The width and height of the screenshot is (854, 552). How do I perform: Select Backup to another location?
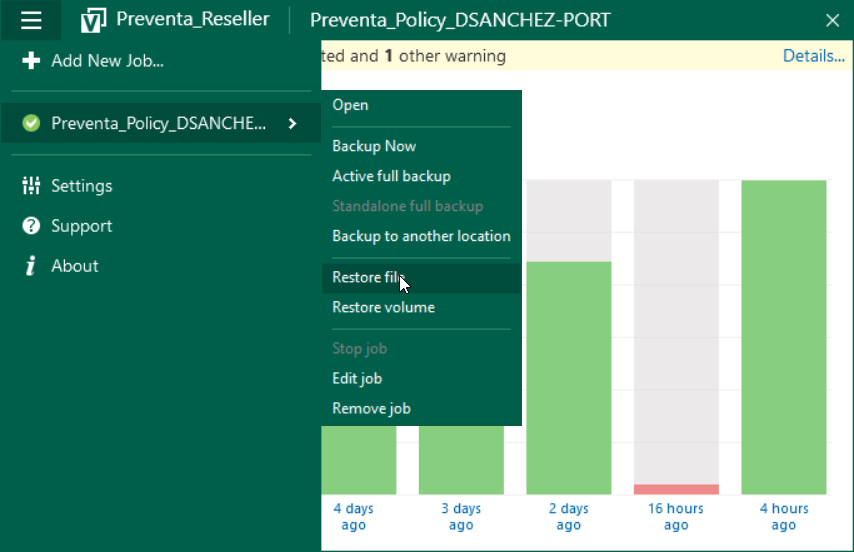pyautogui.click(x=421, y=236)
